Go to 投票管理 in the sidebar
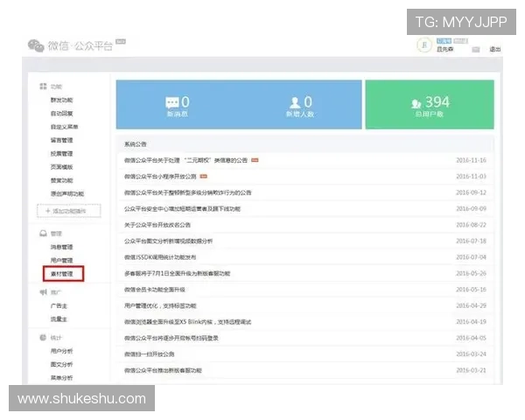Screen dimensions: 525x420 coord(61,153)
